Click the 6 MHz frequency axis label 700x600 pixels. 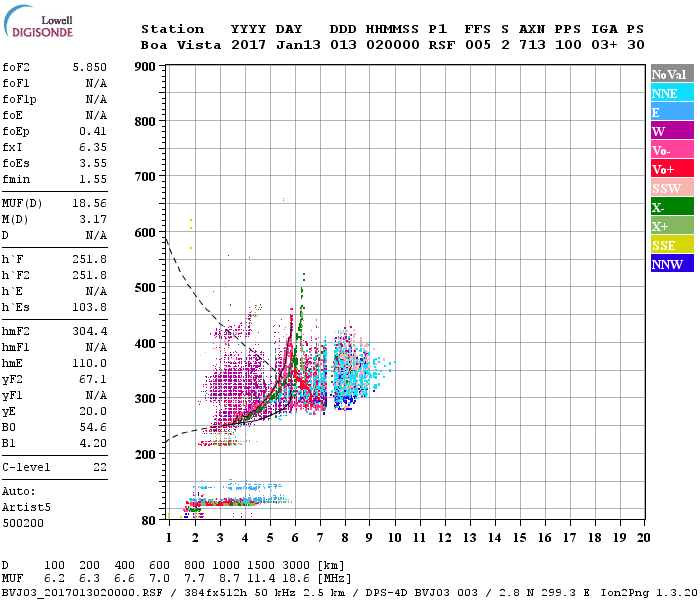[295, 538]
